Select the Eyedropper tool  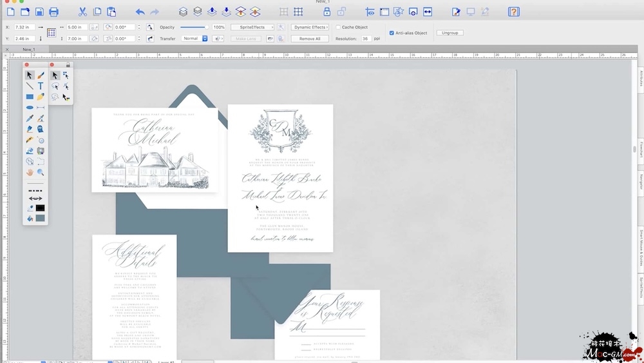30,119
